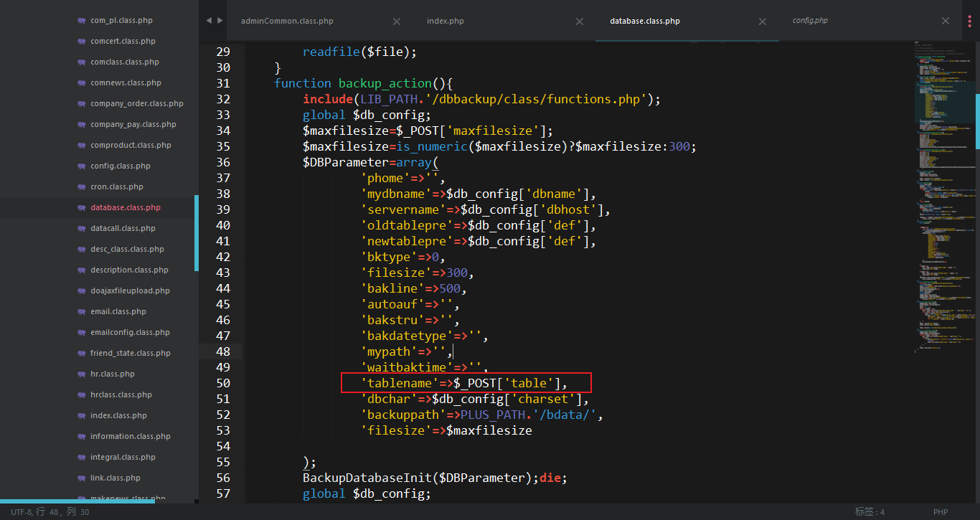Click the 'tablename'=>$_POST['table'] line
980x520 pixels.
[x=464, y=383]
